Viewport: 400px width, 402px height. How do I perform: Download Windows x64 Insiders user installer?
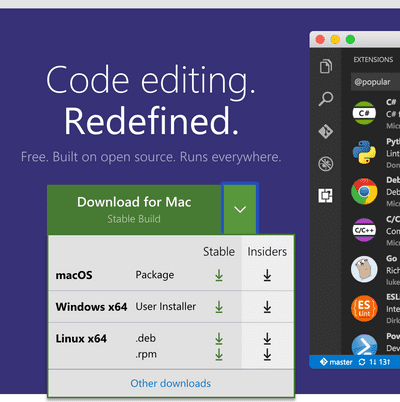coord(267,307)
